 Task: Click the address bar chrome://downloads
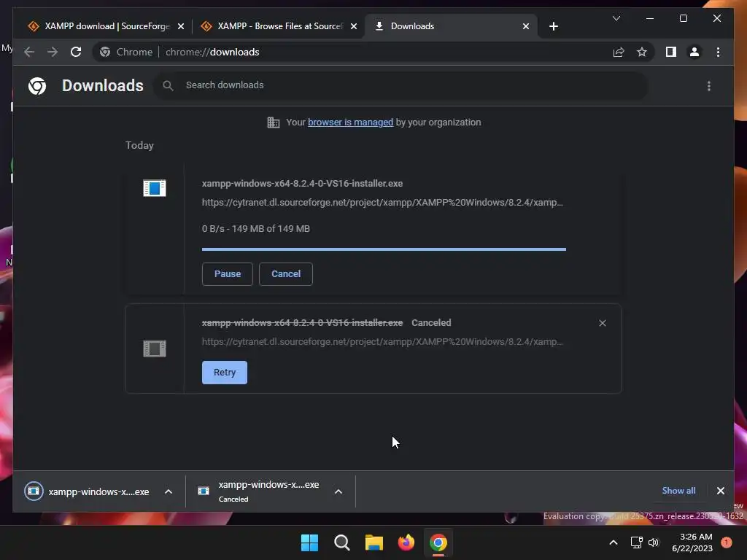point(212,52)
